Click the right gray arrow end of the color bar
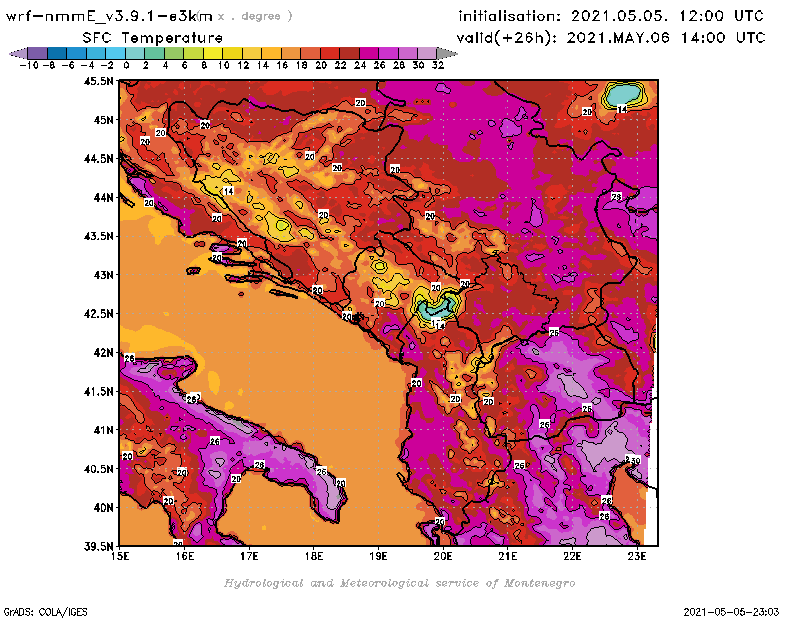 (447, 53)
